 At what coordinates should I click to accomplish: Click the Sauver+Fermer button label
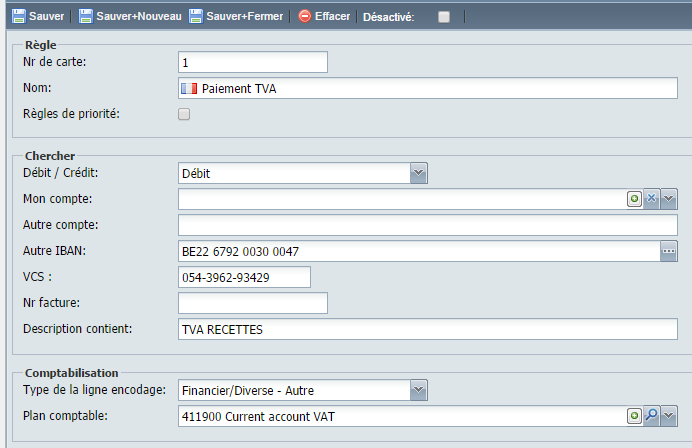(244, 16)
